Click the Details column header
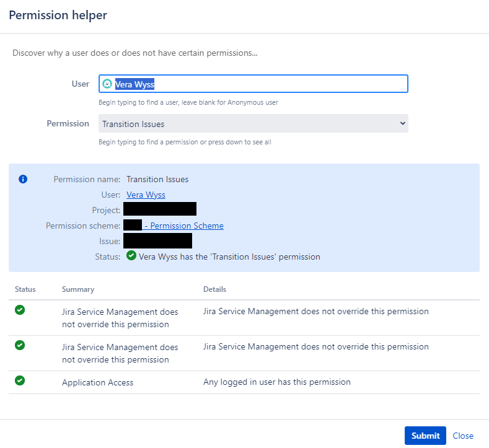 pyautogui.click(x=214, y=289)
